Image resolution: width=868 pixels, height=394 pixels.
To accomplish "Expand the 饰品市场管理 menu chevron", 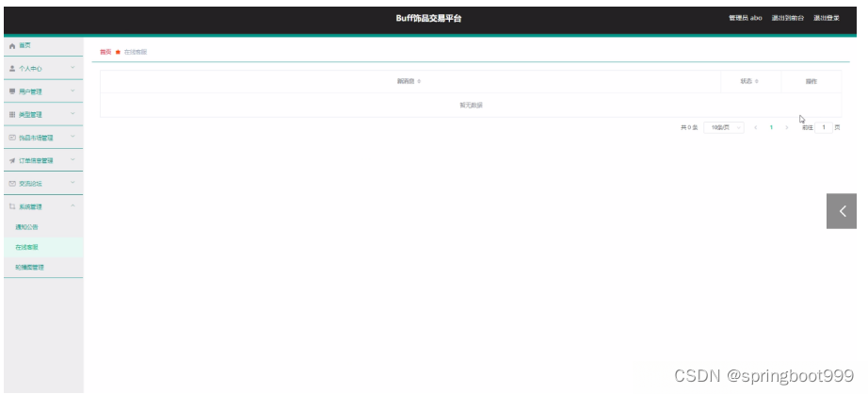I will (72, 137).
